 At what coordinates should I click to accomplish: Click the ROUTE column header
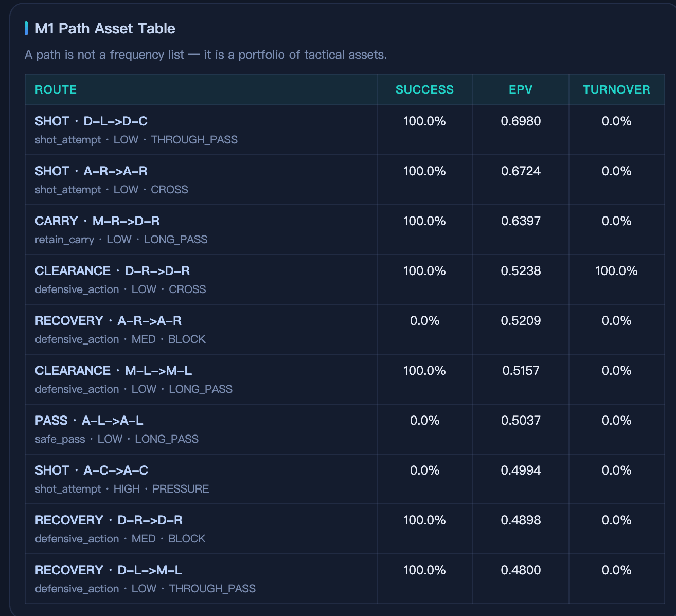coord(56,89)
